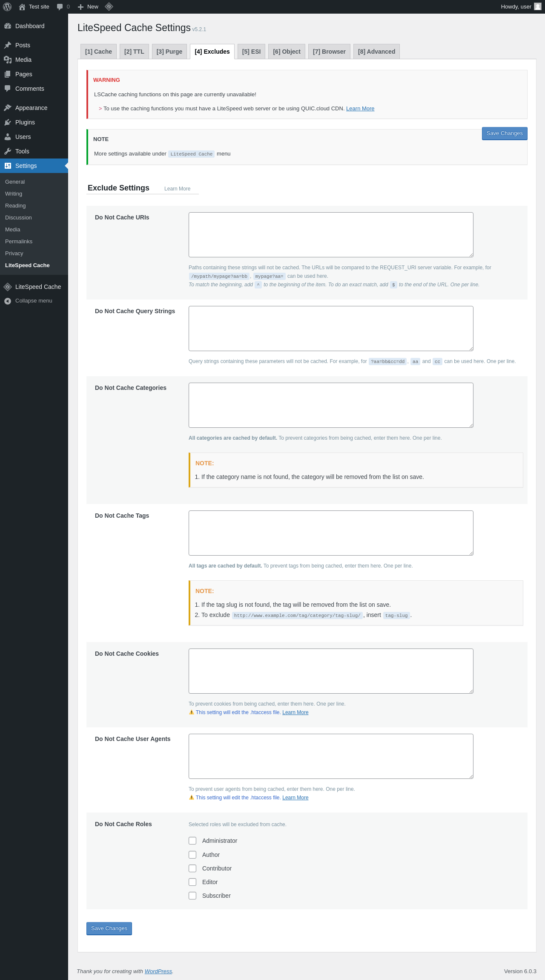Click the WordPress logo icon
This screenshot has width=545, height=980.
click(7, 7)
